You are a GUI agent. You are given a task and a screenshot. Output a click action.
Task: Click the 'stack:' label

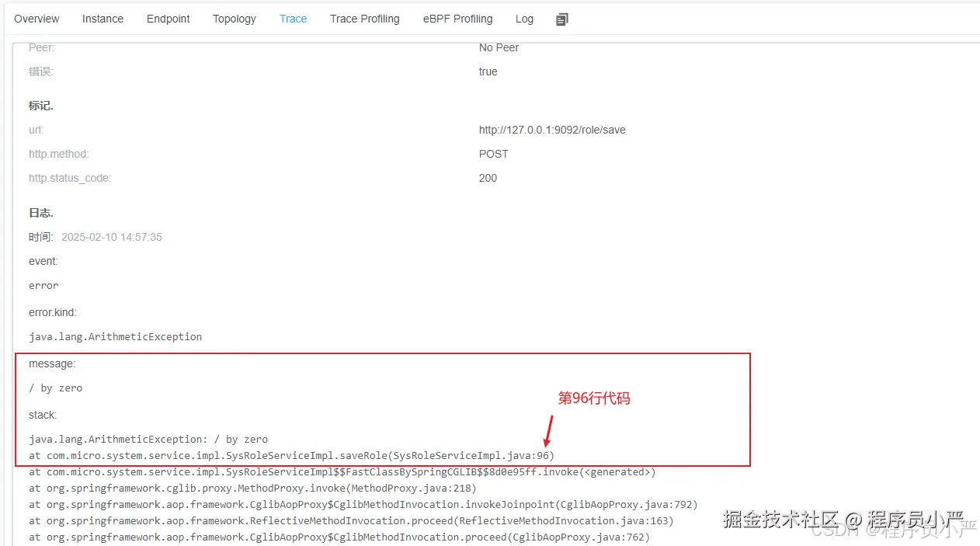[43, 415]
